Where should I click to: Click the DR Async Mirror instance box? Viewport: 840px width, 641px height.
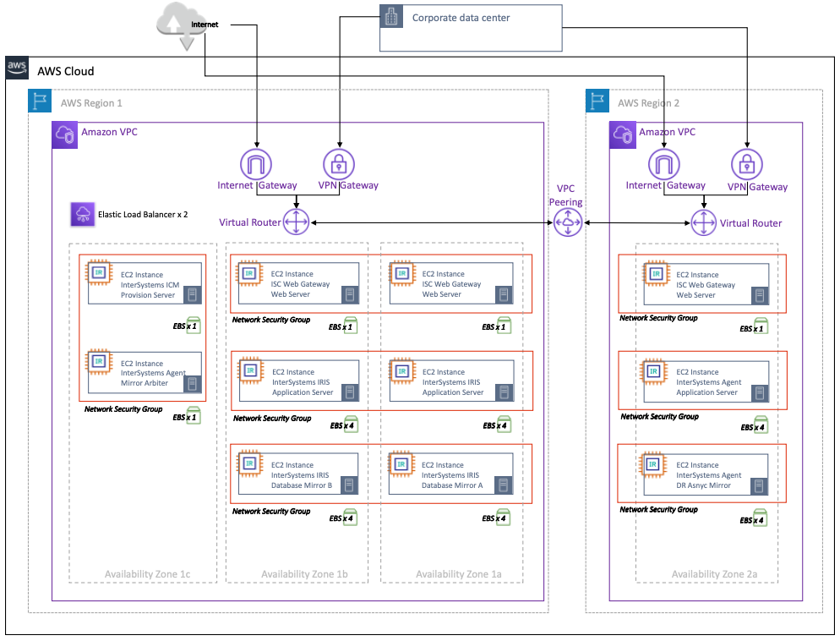coord(706,474)
